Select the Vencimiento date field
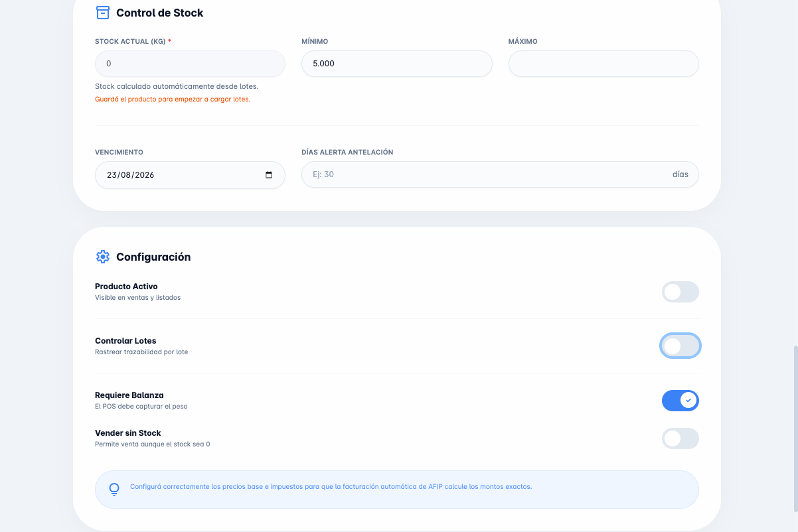This screenshot has height=532, width=798. click(190, 175)
